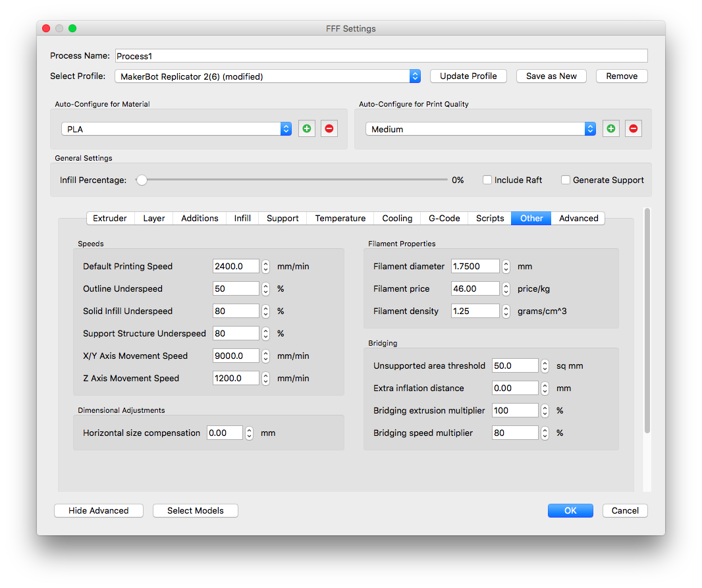This screenshot has height=588, width=702.
Task: Click Default Printing Speed stepper arrows
Action: tap(265, 267)
